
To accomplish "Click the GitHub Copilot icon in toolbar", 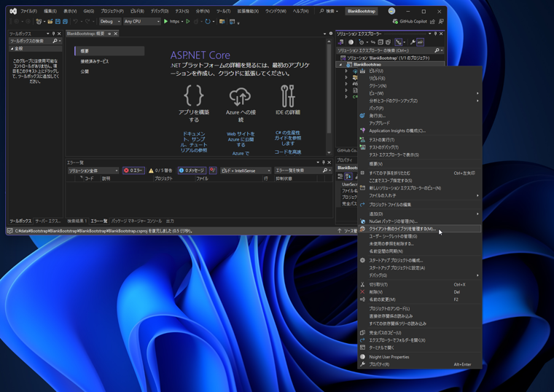I will (x=395, y=22).
